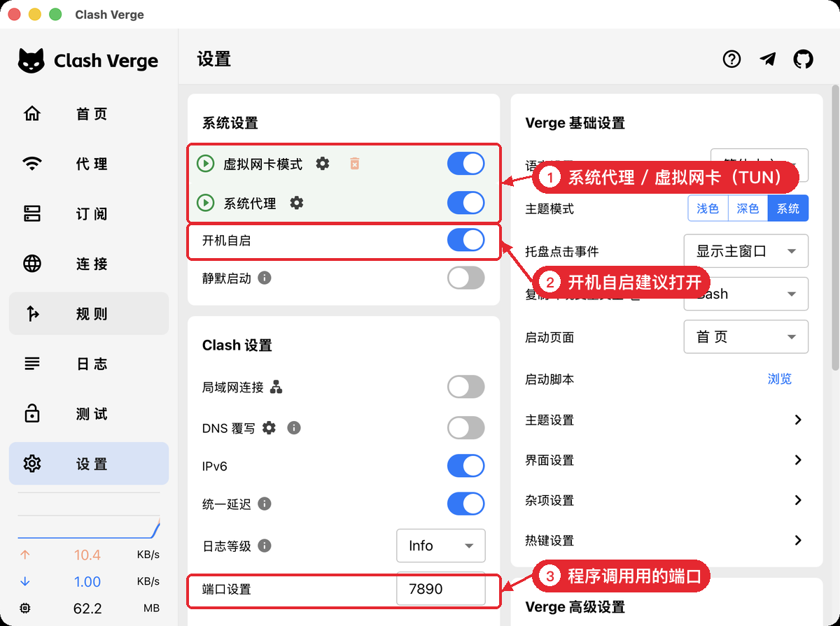Click the info icon beside 静默启动
This screenshot has height=626, width=840.
[265, 278]
